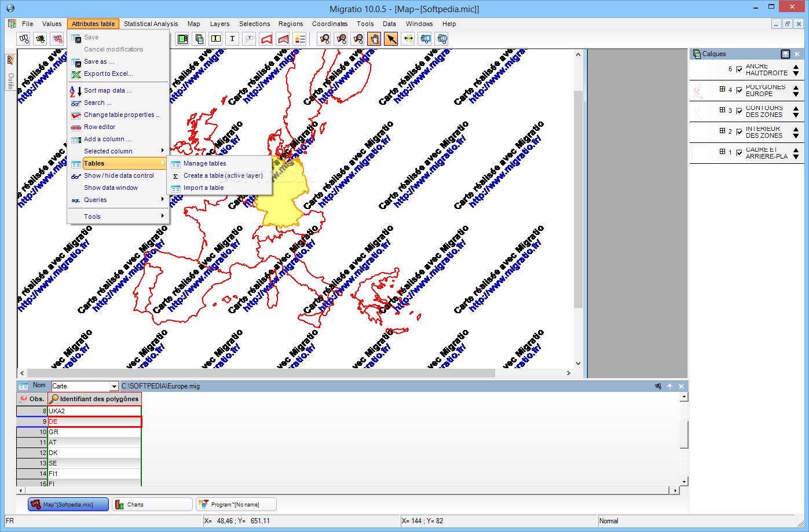This screenshot has width=809, height=532.
Task: Click the green-red map tool icon
Action: coord(41,39)
